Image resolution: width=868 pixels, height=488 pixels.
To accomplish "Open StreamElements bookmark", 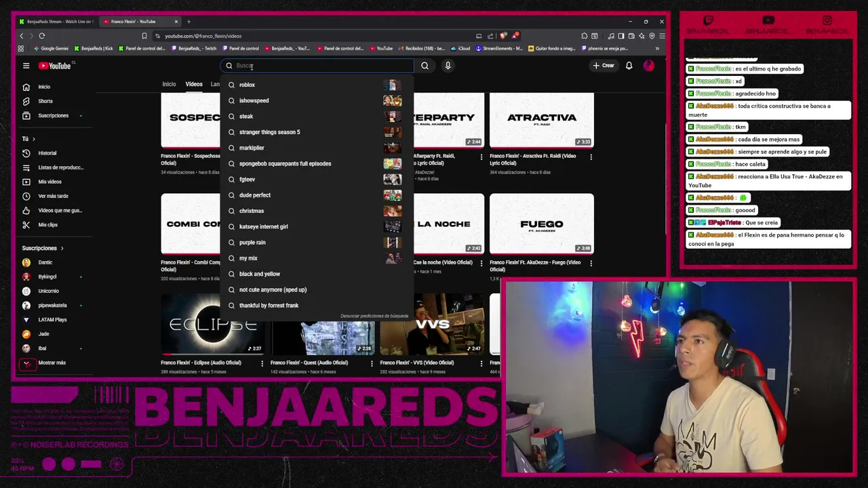I will click(x=499, y=49).
